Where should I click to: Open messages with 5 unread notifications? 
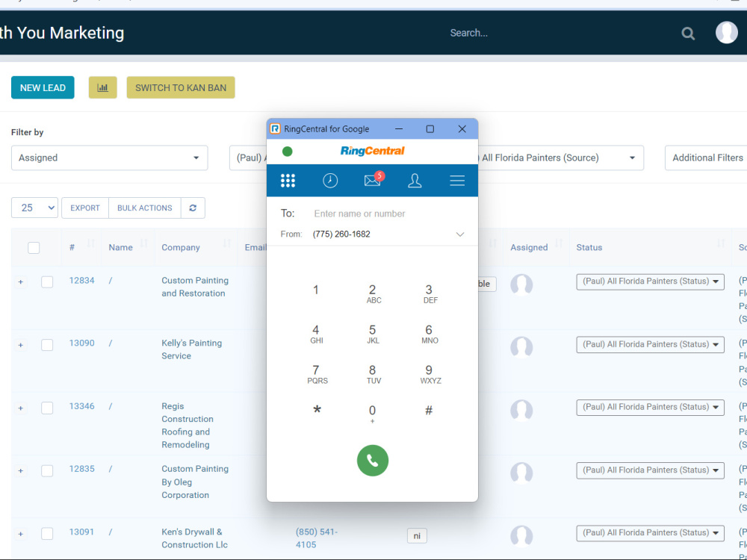pyautogui.click(x=372, y=180)
